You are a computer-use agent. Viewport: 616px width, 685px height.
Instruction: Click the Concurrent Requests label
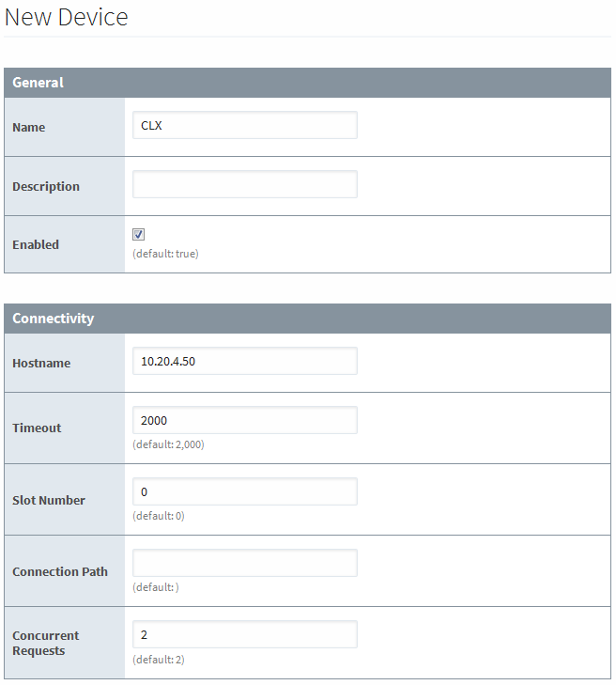coord(45,643)
